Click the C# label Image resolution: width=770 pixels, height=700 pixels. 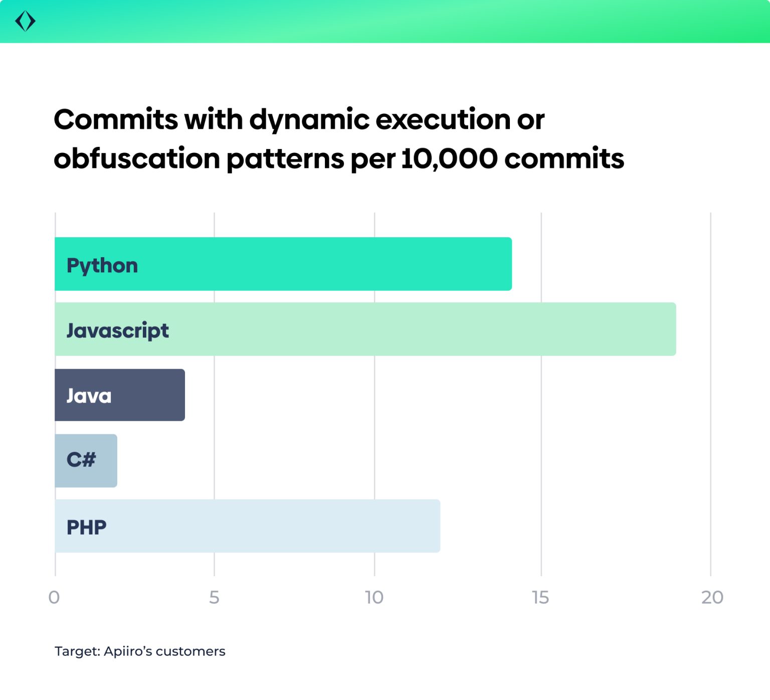[82, 460]
